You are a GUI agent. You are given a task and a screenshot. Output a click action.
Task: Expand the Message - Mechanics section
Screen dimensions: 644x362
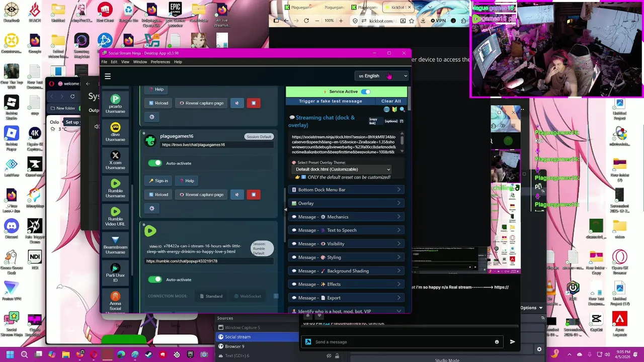tap(346, 217)
